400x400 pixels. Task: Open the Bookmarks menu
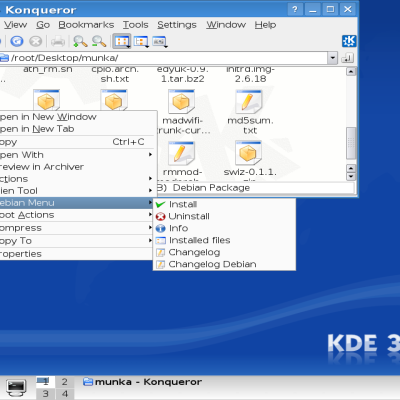[86, 25]
